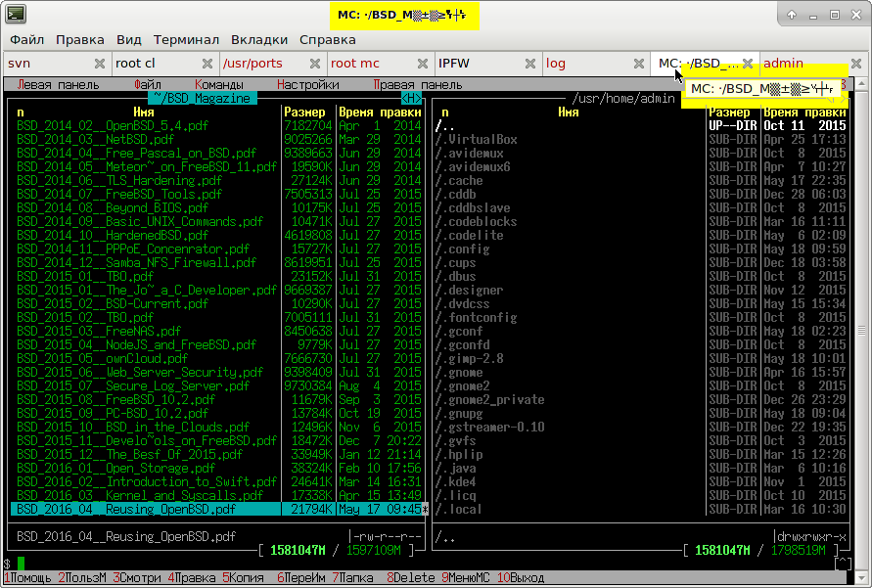Open the Настройки dropdown in MC
Viewport: 872px width, 588px height.
pyautogui.click(x=307, y=85)
